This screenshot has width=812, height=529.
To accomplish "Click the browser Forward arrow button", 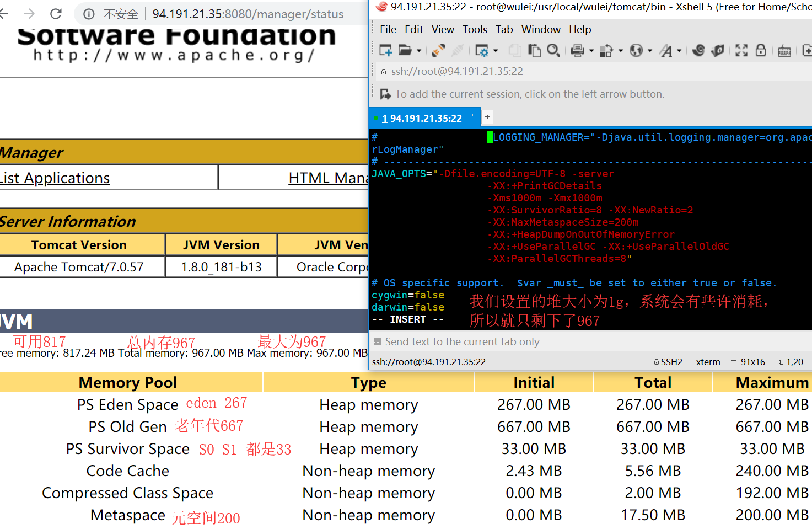I will tap(30, 14).
